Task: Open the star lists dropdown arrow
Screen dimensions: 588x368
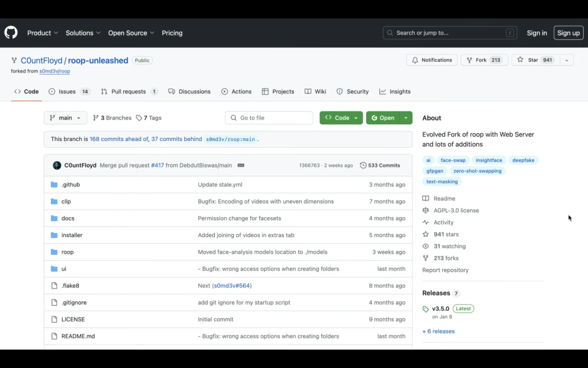Action: 566,60
